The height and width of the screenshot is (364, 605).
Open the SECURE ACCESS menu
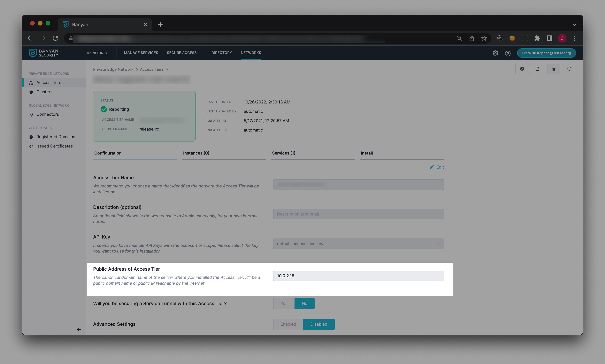point(182,53)
